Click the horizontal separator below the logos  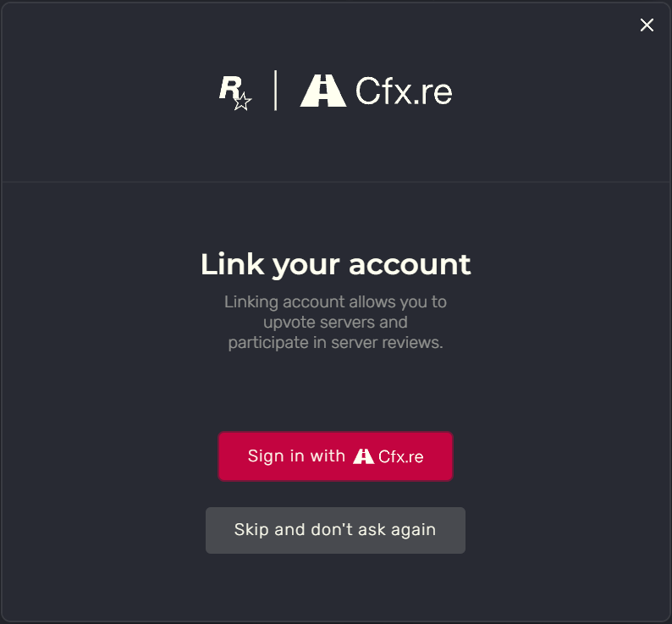click(x=336, y=182)
